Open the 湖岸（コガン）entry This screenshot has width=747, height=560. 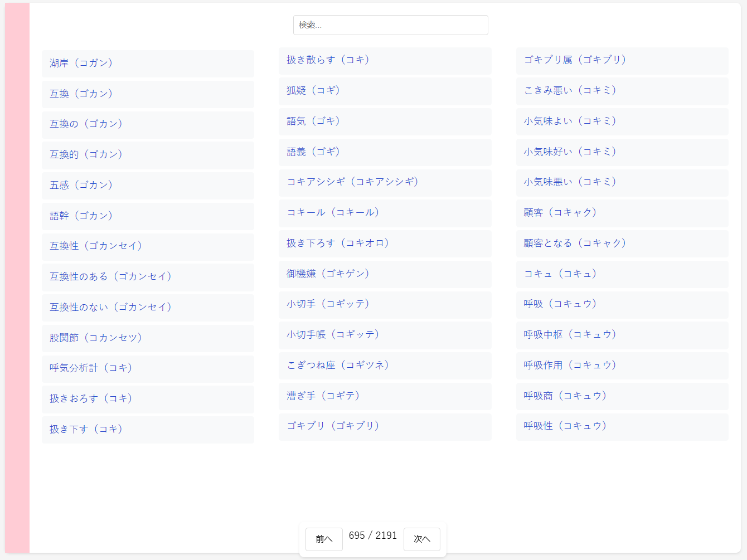point(148,64)
